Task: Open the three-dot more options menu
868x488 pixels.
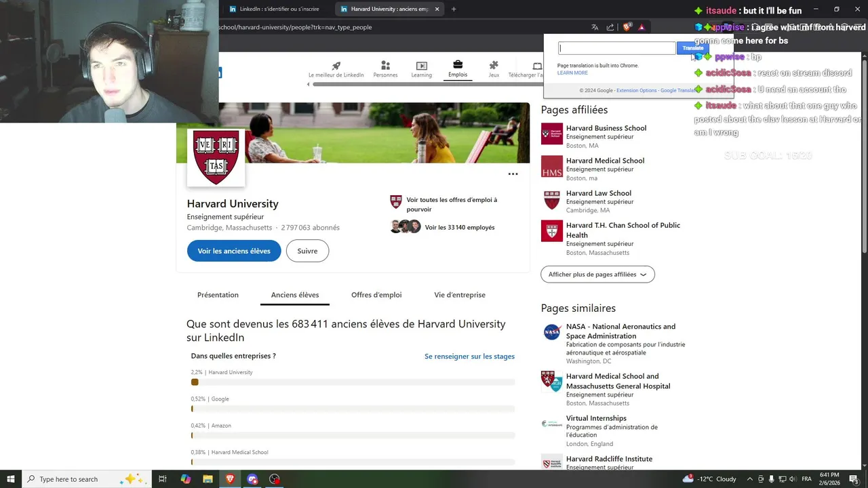Action: pyautogui.click(x=513, y=174)
